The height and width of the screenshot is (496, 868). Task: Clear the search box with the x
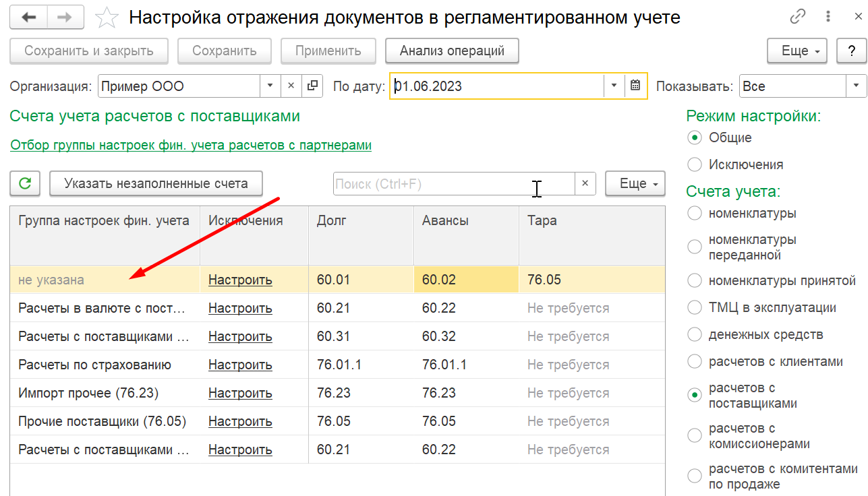[x=585, y=183]
